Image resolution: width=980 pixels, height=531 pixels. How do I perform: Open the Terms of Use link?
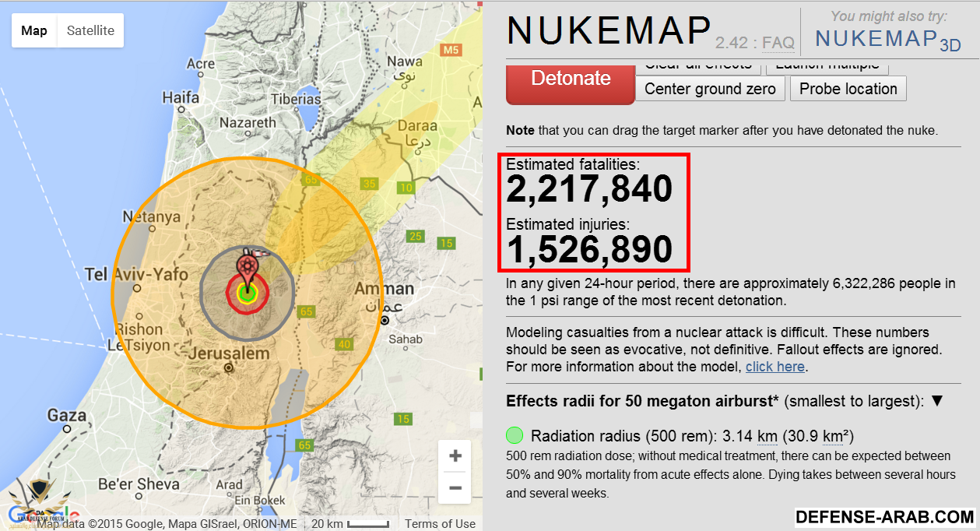pyautogui.click(x=441, y=524)
